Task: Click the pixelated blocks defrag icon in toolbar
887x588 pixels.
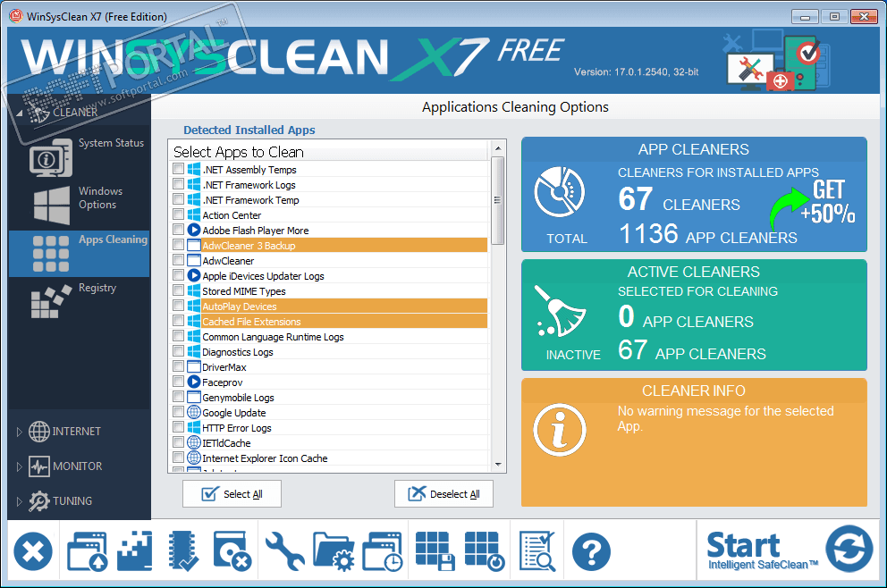Action: [135, 551]
